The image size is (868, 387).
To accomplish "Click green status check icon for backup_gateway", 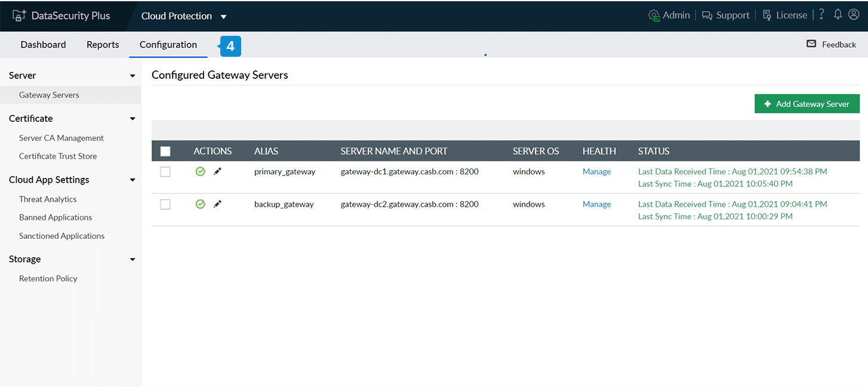I will click(x=201, y=204).
